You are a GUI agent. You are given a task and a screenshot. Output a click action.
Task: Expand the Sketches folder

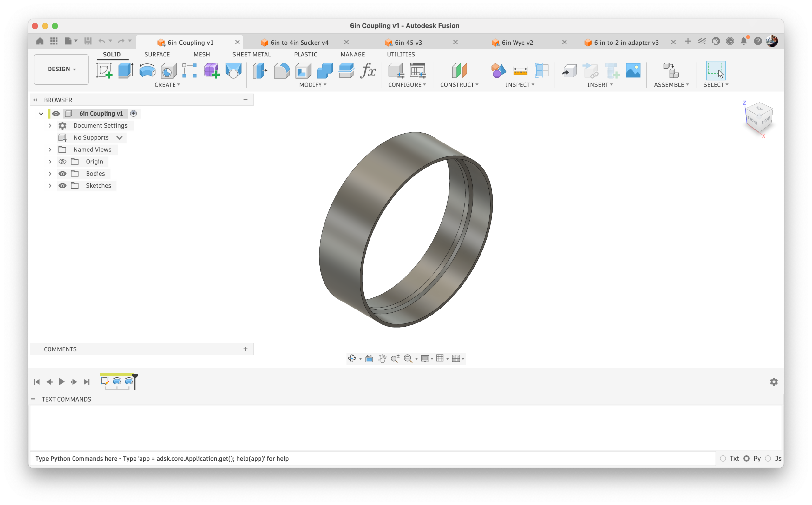(50, 186)
